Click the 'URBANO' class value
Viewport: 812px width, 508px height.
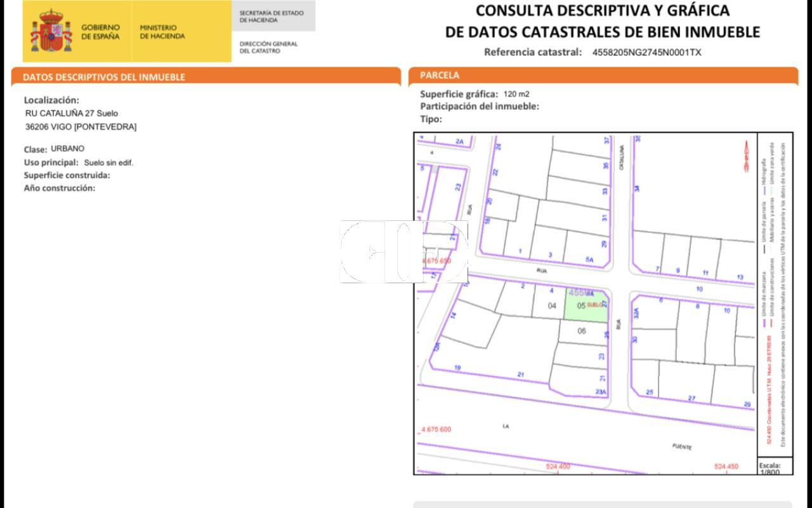pyautogui.click(x=67, y=149)
